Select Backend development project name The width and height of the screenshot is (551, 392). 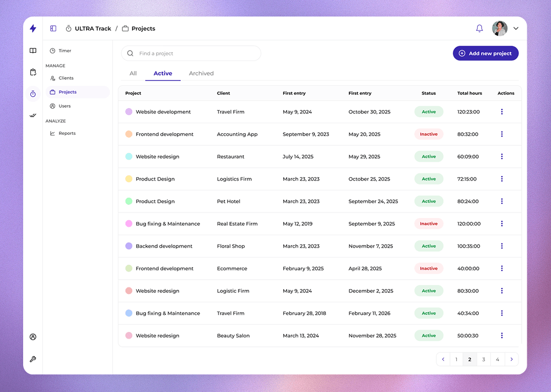coord(164,246)
